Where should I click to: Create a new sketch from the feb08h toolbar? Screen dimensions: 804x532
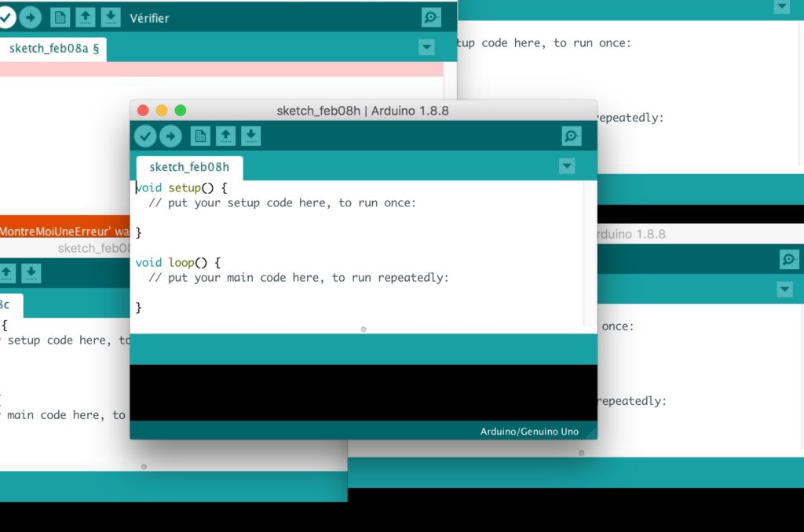click(199, 136)
